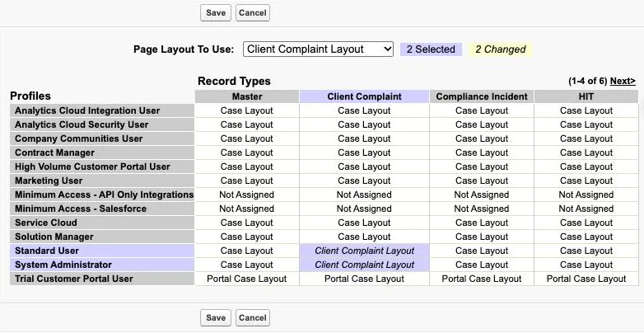644x333 pixels.
Task: Click Company Communities User's HIT cell
Action: (586, 138)
